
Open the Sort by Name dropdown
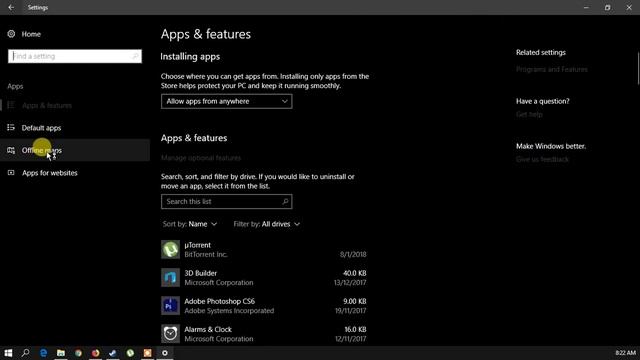coord(190,224)
